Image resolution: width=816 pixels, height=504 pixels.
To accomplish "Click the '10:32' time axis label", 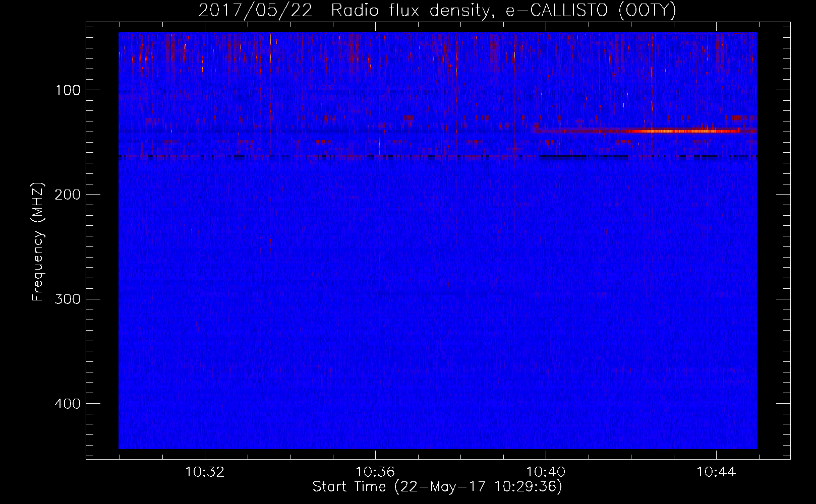I will 205,472.
